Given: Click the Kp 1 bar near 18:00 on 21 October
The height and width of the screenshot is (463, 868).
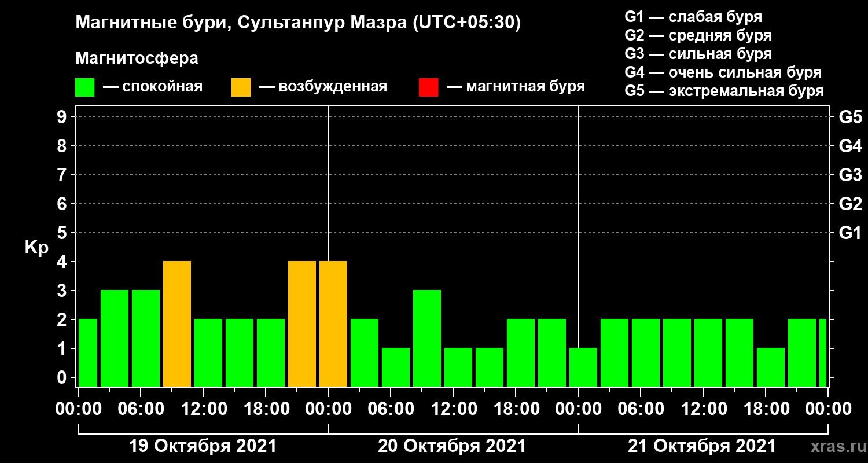Looking at the screenshot, I should tap(771, 368).
